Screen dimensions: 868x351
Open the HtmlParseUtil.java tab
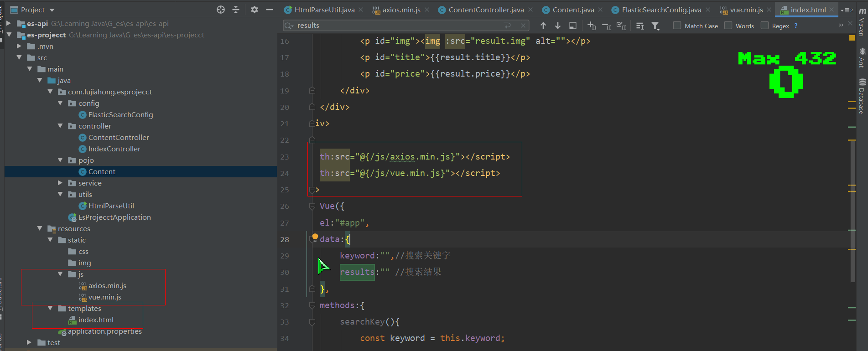(324, 10)
